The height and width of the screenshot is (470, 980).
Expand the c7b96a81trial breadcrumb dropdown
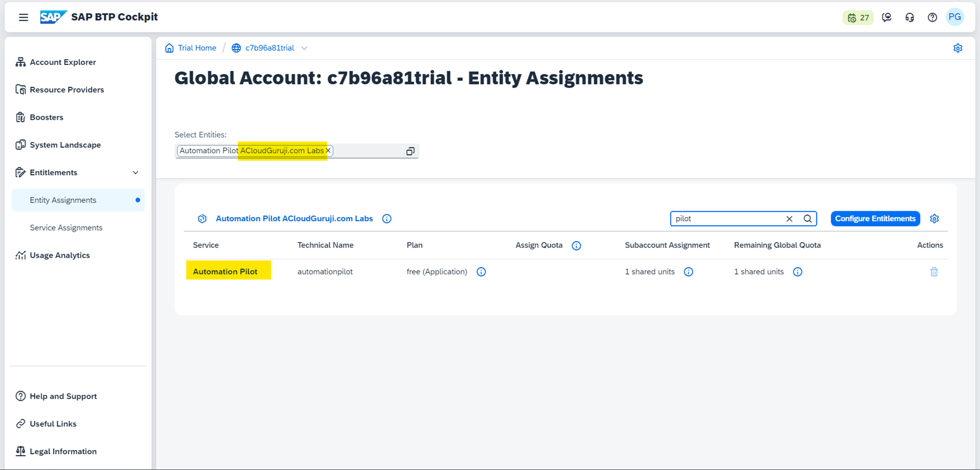click(x=304, y=48)
